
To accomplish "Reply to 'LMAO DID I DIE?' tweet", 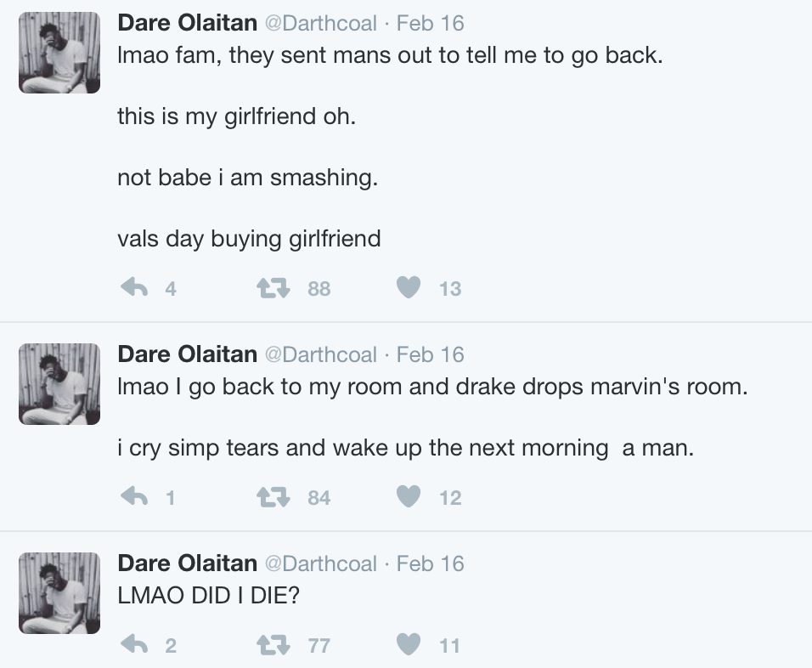I will point(135,645).
